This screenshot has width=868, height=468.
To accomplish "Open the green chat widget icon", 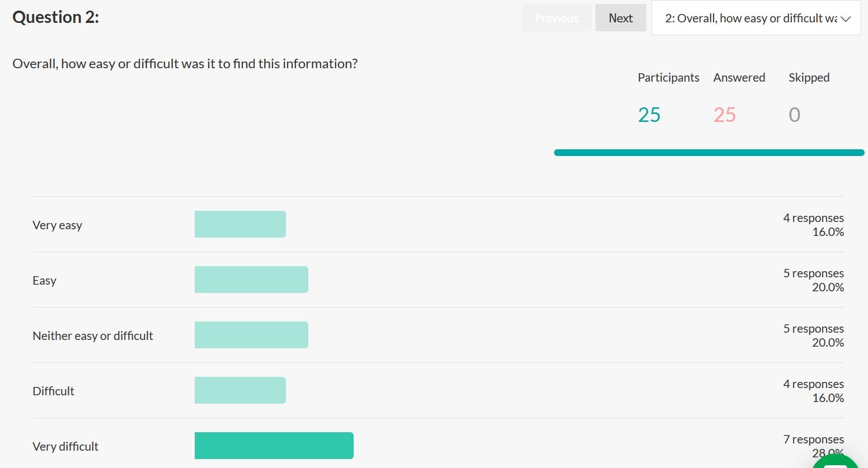I will click(x=836, y=461).
